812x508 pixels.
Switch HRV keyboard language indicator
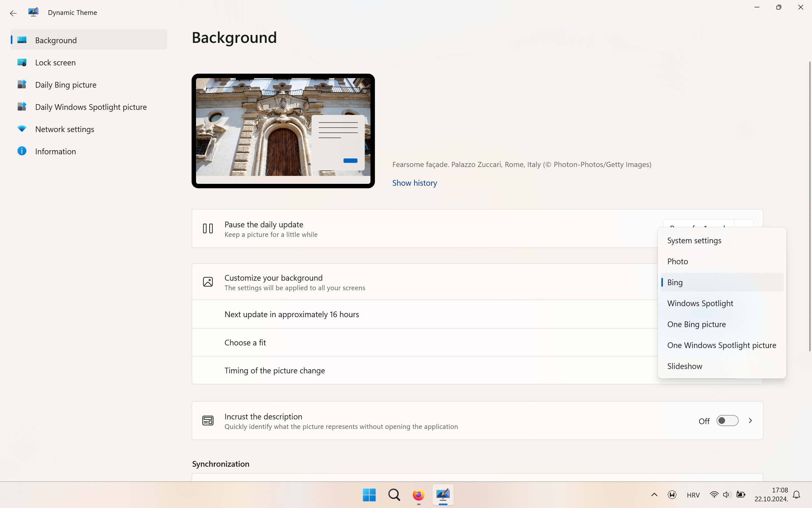pyautogui.click(x=693, y=495)
